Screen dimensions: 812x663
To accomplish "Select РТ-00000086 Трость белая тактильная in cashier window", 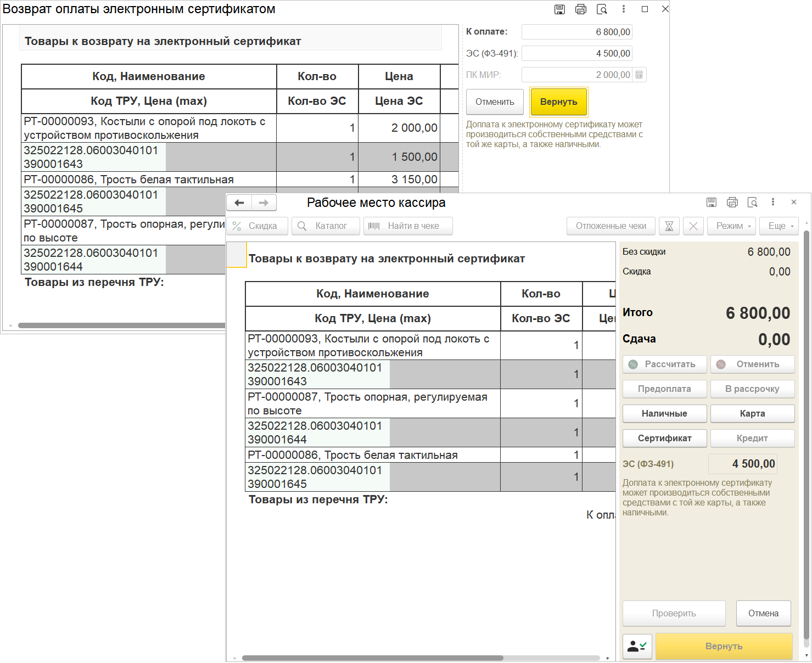I will (x=373, y=455).
